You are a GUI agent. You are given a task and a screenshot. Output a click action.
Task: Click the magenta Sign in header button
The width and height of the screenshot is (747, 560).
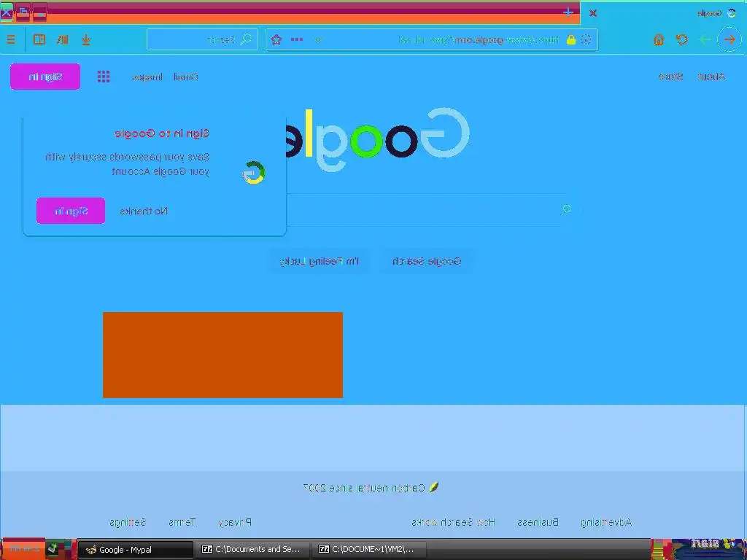point(45,77)
